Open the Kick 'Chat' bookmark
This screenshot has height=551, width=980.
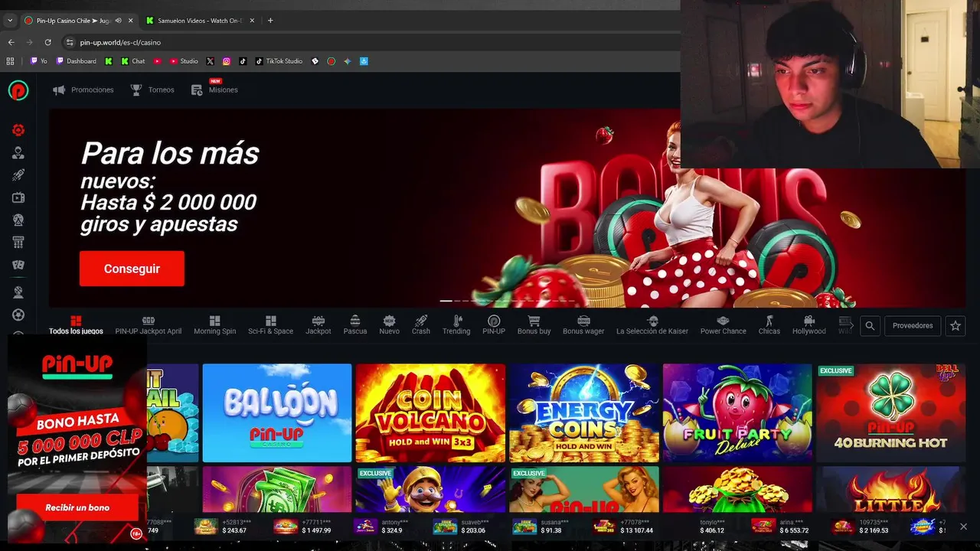[x=132, y=61]
